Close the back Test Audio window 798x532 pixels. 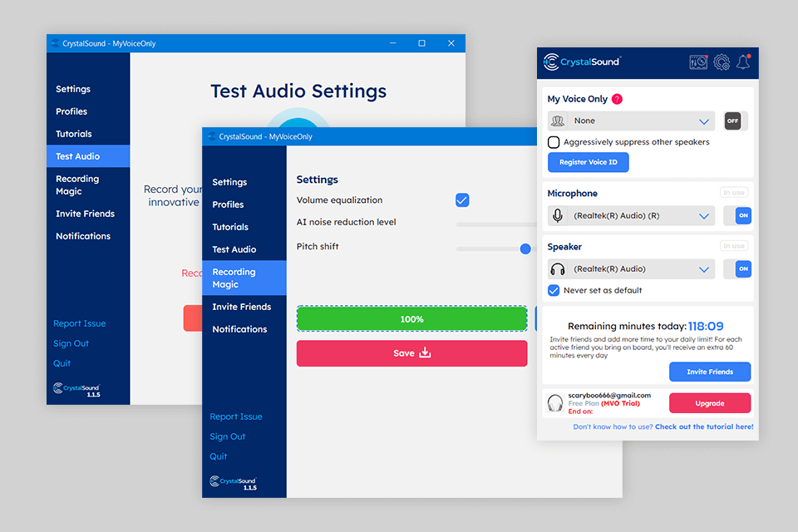coord(451,43)
